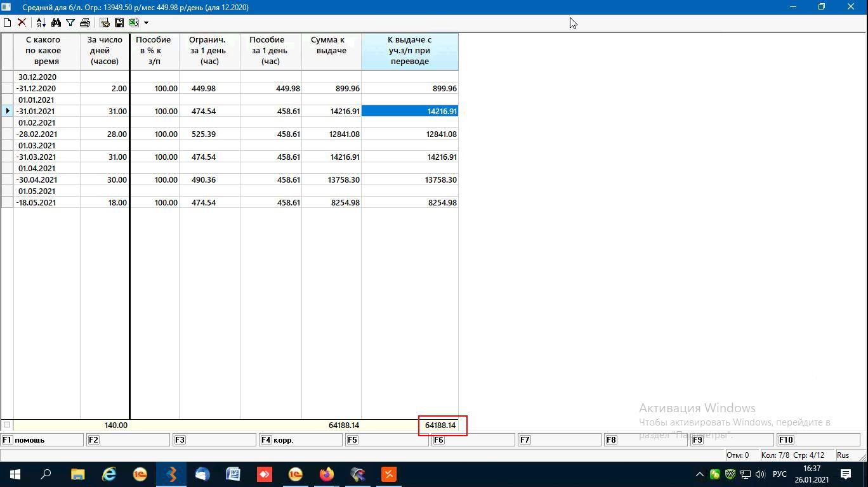Select the 899.96 cell in Сумма к выдаче

tap(331, 88)
